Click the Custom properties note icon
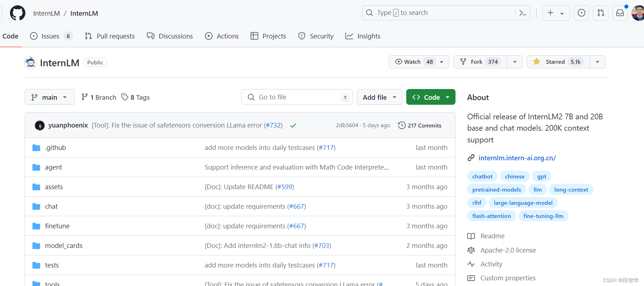 [x=471, y=278]
